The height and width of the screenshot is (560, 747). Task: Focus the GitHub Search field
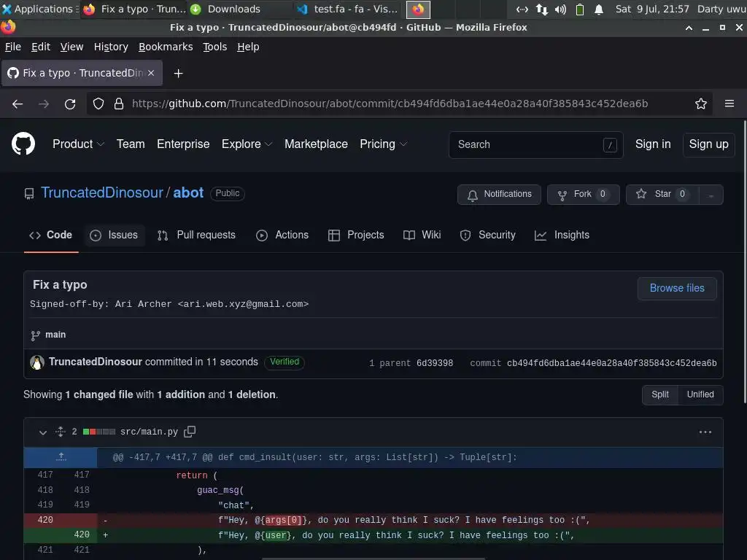pos(535,145)
